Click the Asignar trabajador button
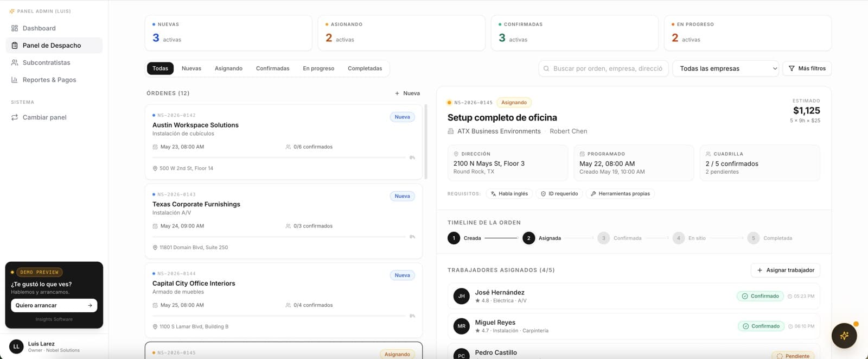The height and width of the screenshot is (359, 868). point(786,270)
